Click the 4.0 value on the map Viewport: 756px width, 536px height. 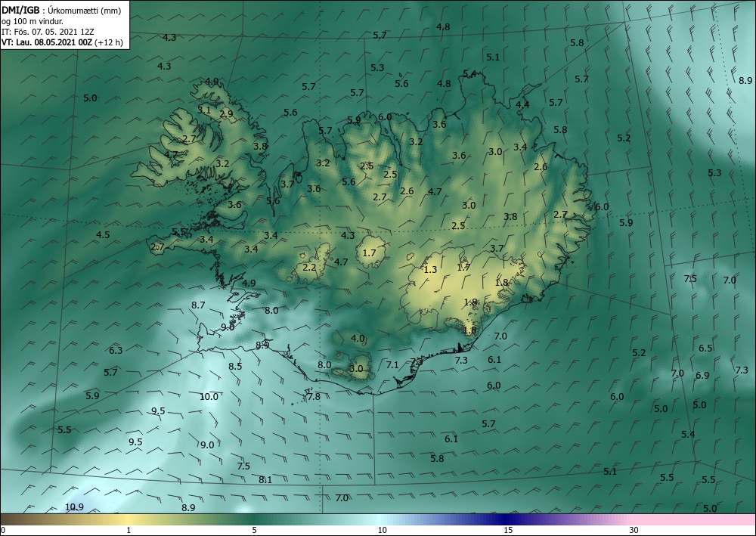tap(358, 339)
